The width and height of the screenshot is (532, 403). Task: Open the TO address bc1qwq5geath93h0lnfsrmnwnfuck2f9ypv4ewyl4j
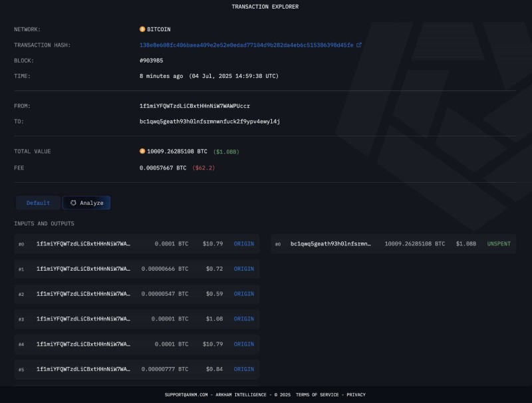click(x=209, y=121)
